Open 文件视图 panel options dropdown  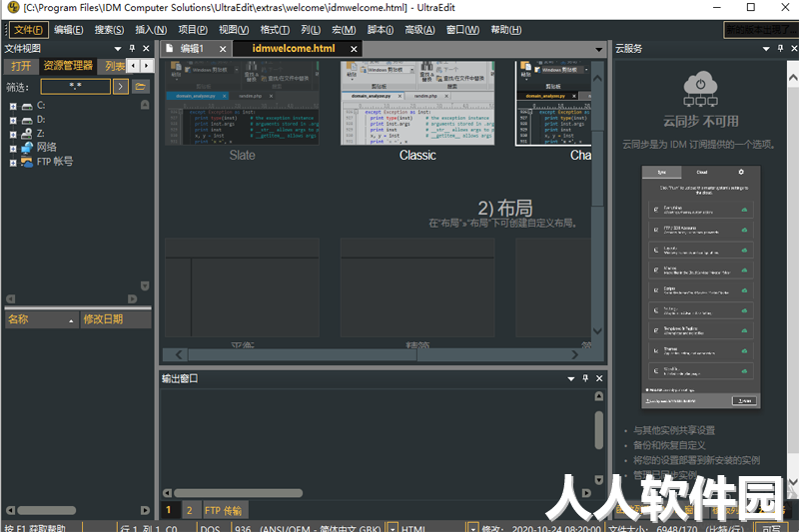pyautogui.click(x=118, y=49)
